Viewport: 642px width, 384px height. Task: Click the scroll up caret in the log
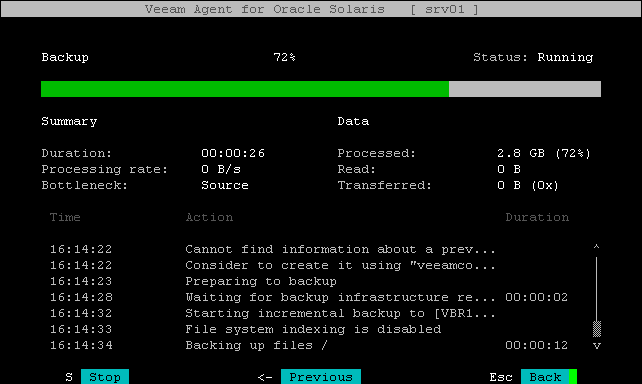[x=597, y=247]
